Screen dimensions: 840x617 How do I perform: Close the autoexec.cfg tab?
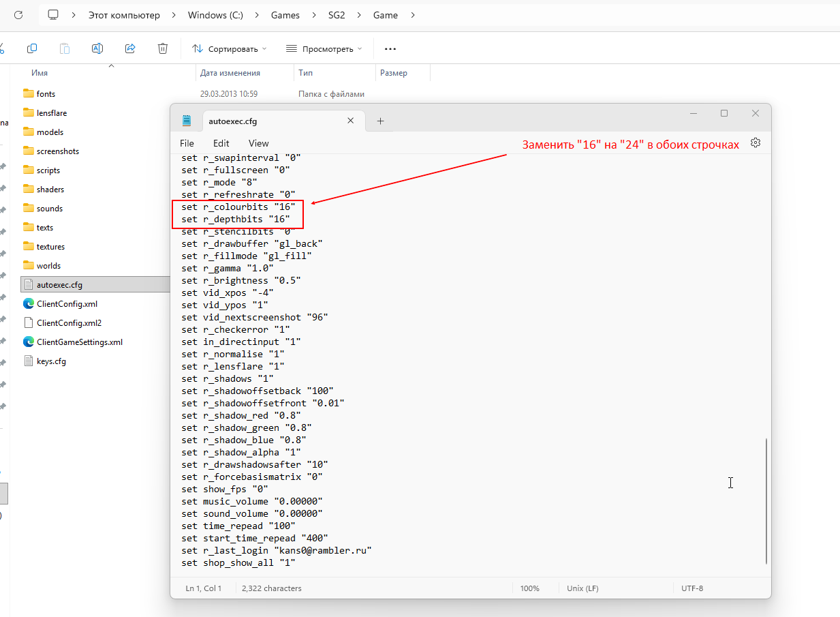(351, 121)
